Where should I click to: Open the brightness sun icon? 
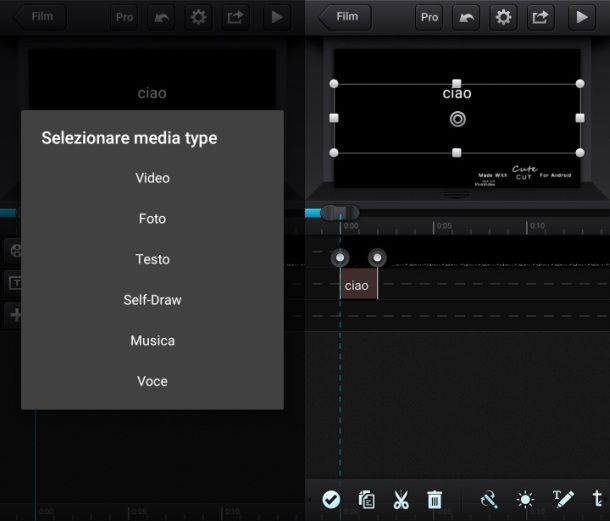coord(525,500)
